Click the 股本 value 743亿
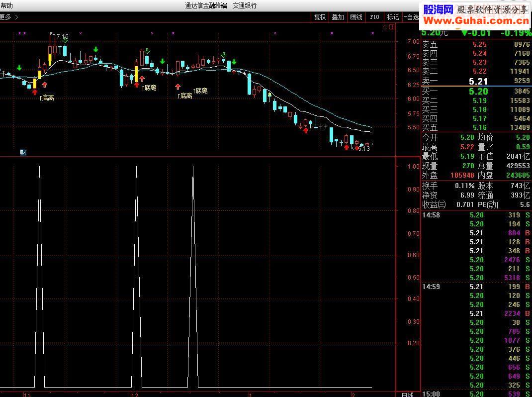532x397 pixels. [520, 186]
